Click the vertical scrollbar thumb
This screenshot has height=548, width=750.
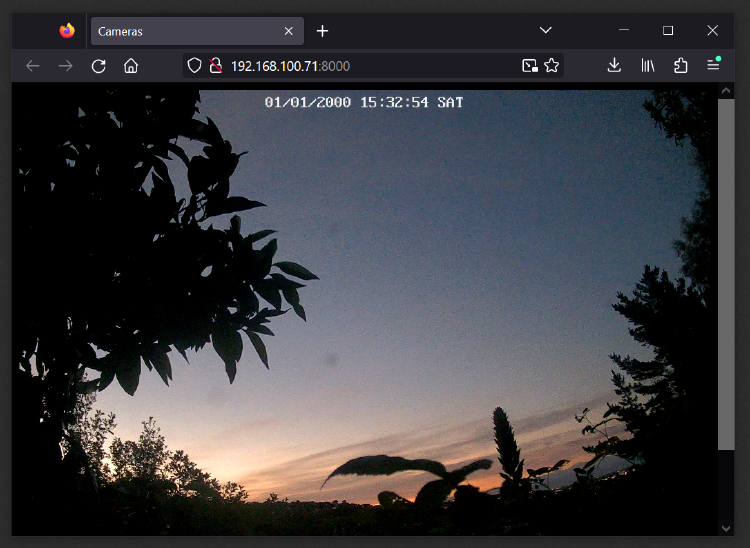click(726, 274)
